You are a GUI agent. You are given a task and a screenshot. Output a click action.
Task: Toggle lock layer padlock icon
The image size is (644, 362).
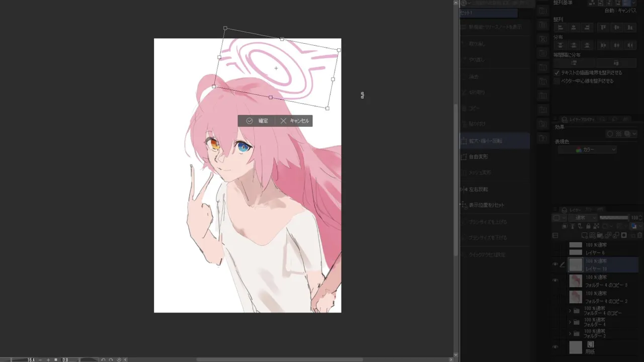tap(588, 226)
